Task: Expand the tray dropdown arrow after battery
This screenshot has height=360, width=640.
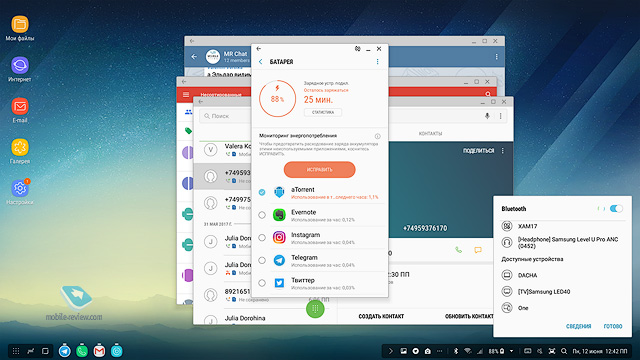Action: (x=511, y=351)
